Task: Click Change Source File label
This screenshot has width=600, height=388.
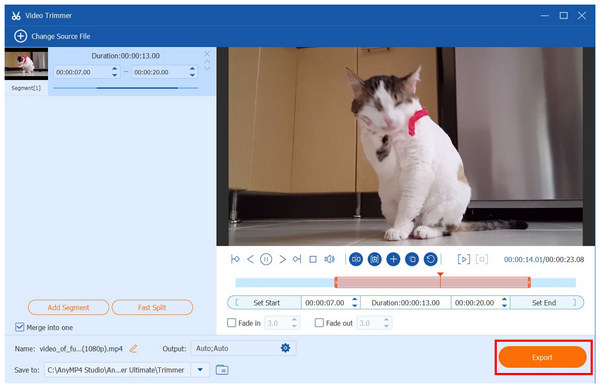Action: 60,36
